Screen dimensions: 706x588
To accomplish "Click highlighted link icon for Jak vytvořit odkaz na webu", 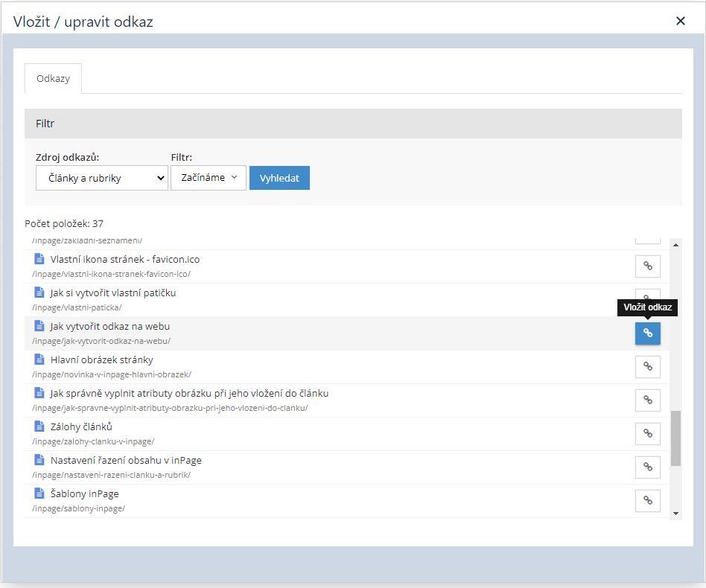I will (x=647, y=333).
